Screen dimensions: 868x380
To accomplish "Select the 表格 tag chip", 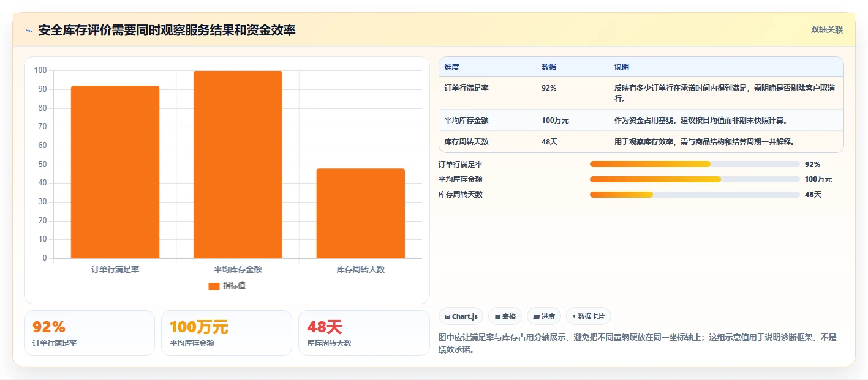I will coord(505,316).
